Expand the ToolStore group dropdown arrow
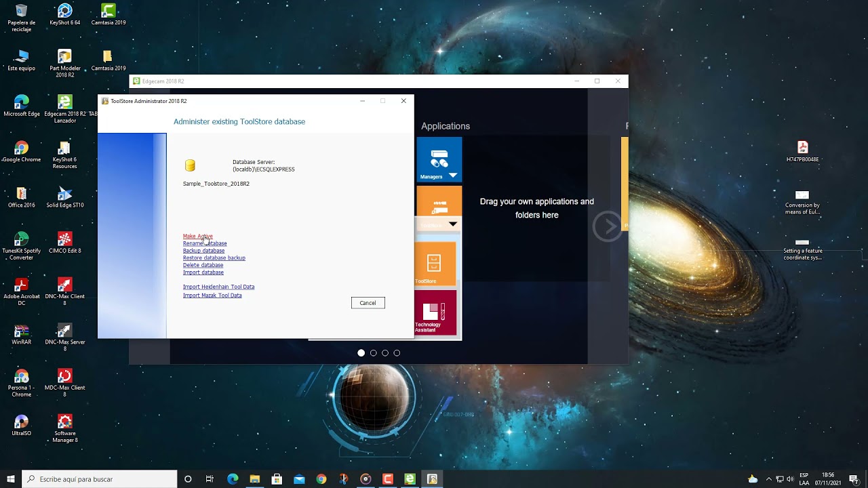The width and height of the screenshot is (868, 488). coord(453,224)
